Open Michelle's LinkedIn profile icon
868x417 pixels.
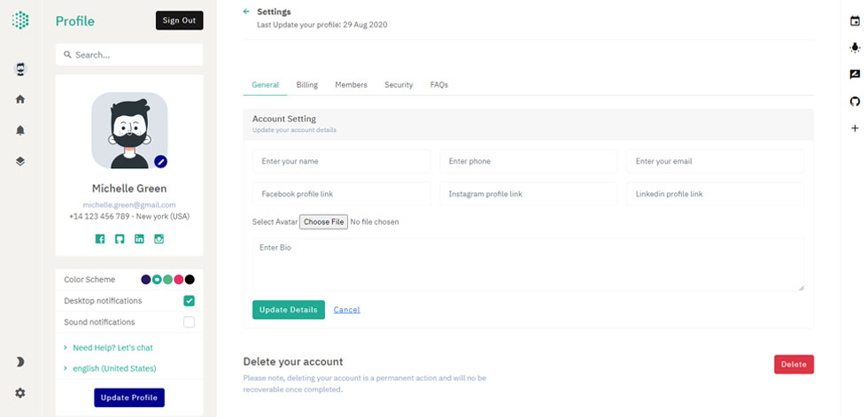(x=140, y=239)
